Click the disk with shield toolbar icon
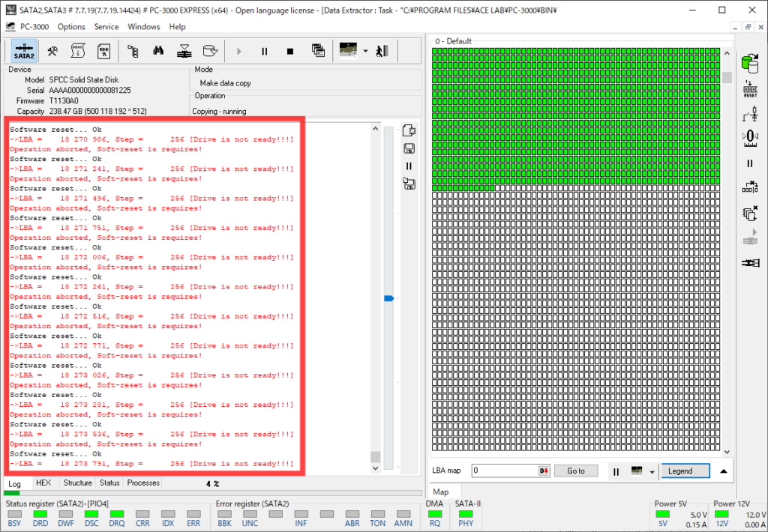Screen dimensions: 768x532 tap(210, 51)
